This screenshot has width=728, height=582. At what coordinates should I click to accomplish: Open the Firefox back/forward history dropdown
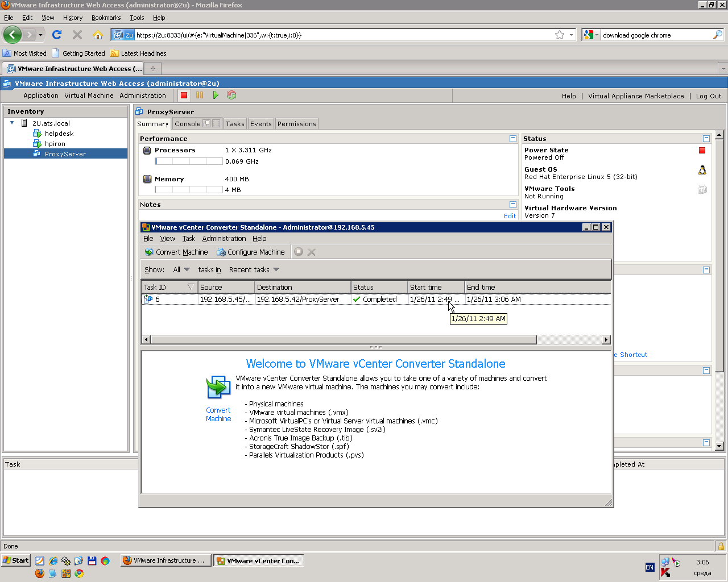[40, 35]
